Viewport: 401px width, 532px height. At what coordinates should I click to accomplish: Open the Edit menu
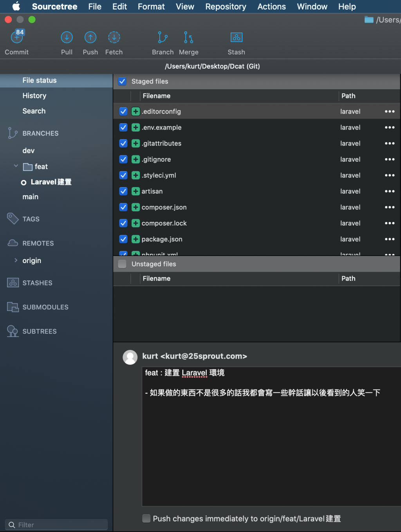click(x=119, y=7)
